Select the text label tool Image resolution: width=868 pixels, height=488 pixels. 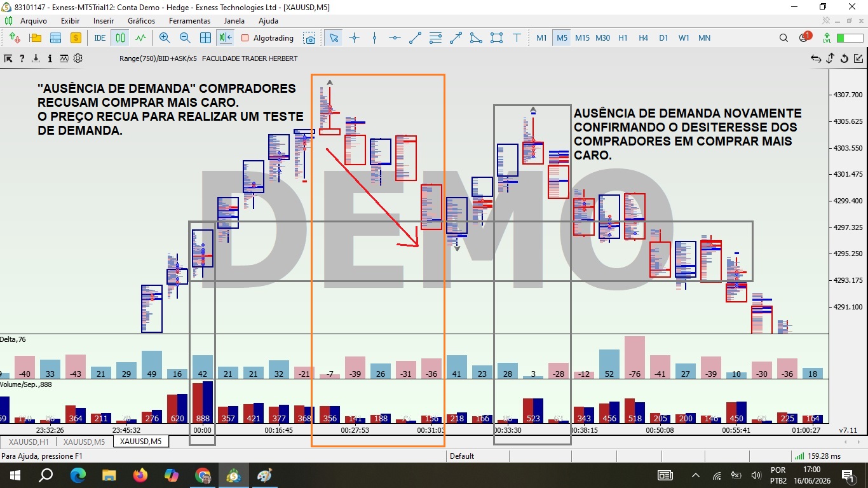pyautogui.click(x=517, y=38)
